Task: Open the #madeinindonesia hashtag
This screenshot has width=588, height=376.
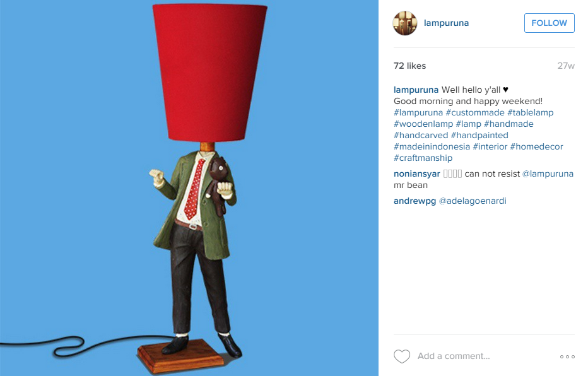Action: tap(432, 146)
